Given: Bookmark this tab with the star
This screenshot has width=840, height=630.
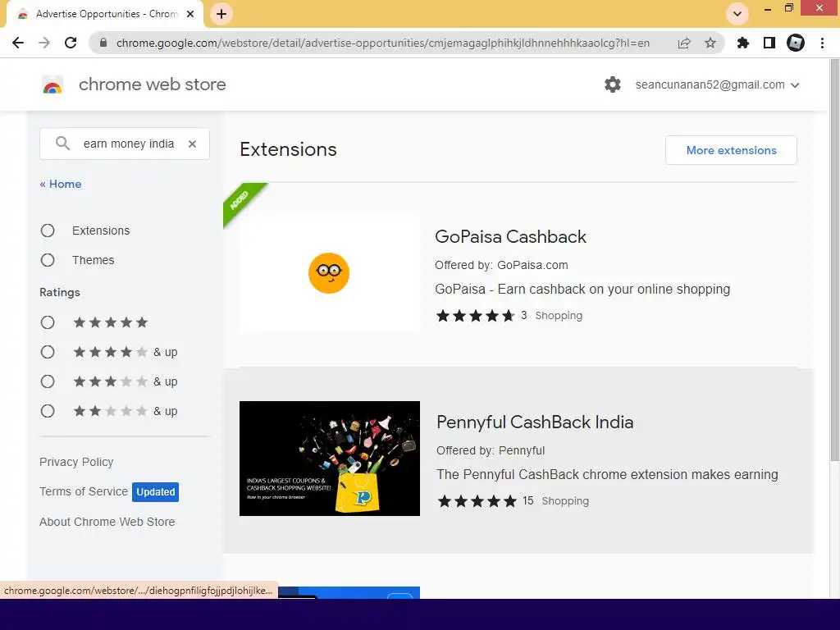Looking at the screenshot, I should click(x=710, y=43).
